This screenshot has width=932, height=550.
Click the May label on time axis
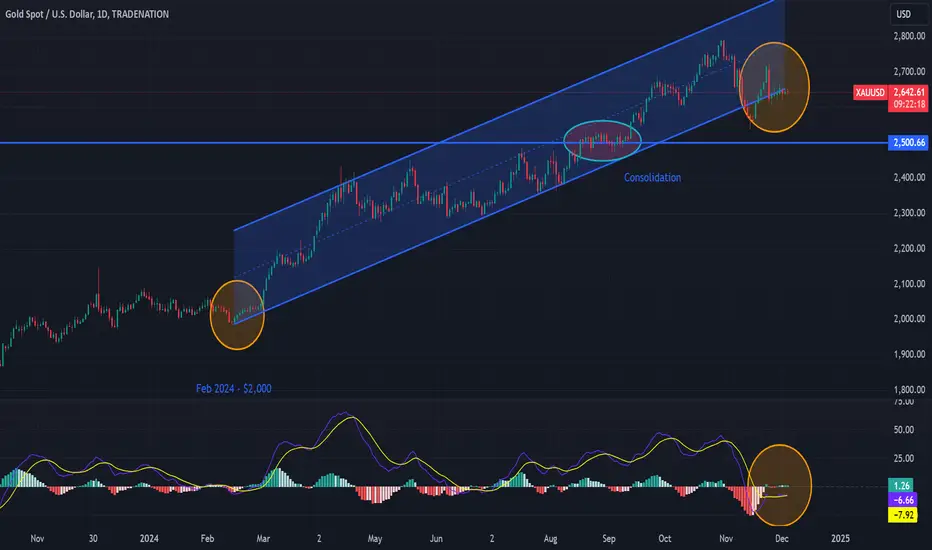[x=374, y=538]
